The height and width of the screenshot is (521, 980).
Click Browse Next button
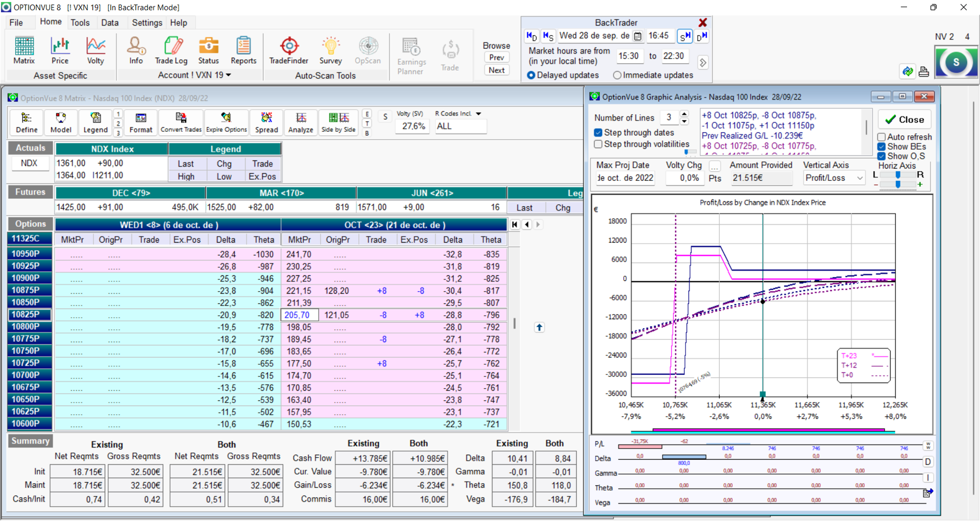point(496,70)
